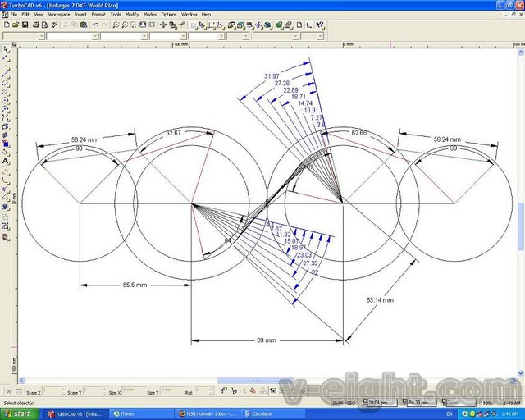The width and height of the screenshot is (525, 420).
Task: Select the arrow Select tool
Action: coord(5,49)
